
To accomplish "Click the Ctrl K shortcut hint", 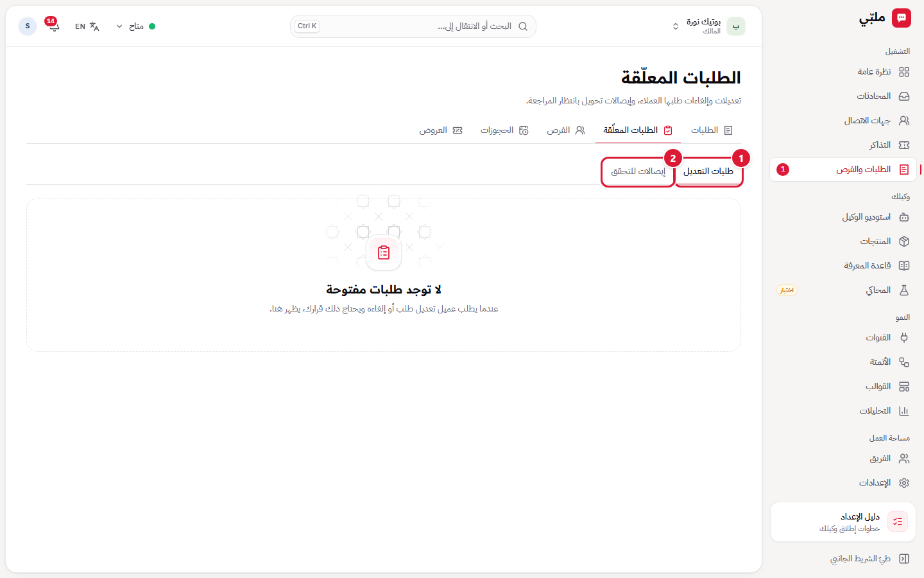I will coord(307,26).
